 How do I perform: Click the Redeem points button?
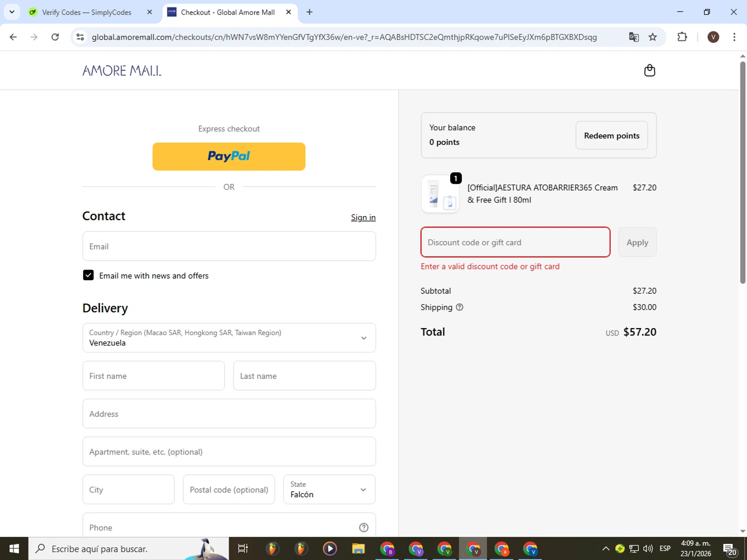click(x=612, y=135)
